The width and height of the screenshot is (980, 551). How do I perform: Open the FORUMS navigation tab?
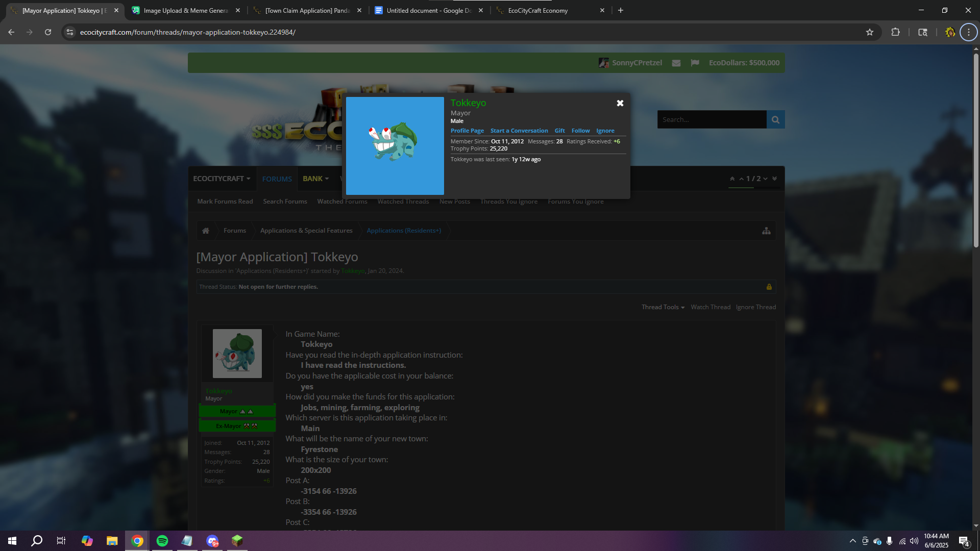tap(277, 179)
